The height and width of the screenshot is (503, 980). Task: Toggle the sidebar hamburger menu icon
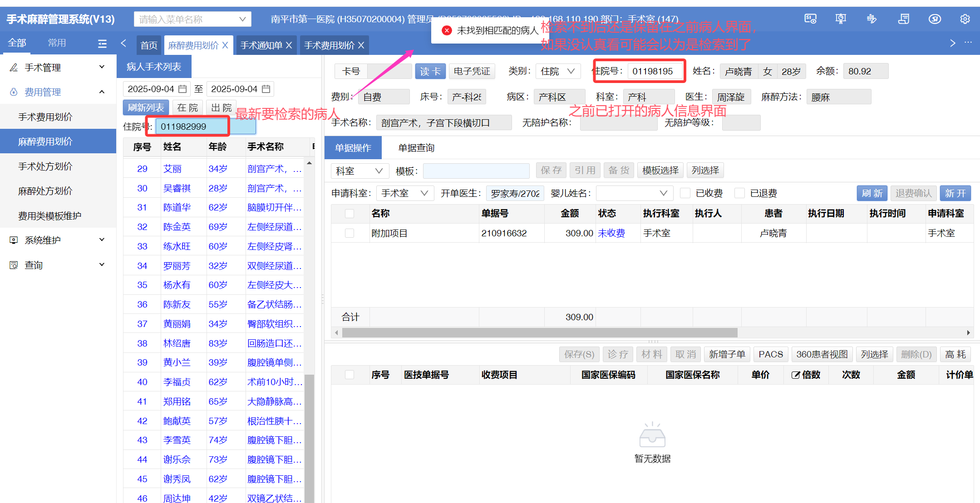click(x=102, y=44)
